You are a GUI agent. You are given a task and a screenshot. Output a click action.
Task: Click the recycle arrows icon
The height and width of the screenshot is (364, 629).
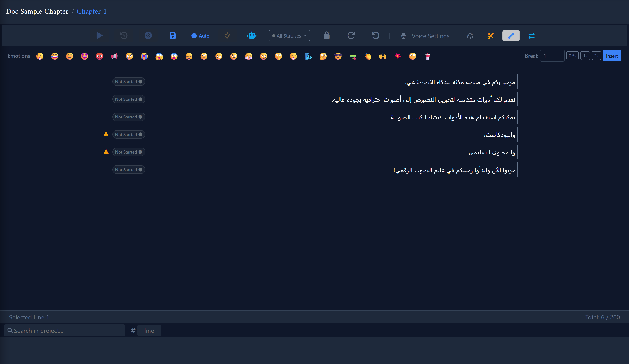[470, 36]
